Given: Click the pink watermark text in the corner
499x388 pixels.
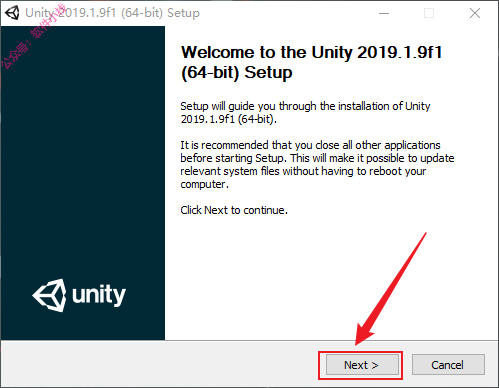Looking at the screenshot, I should (x=33, y=37).
